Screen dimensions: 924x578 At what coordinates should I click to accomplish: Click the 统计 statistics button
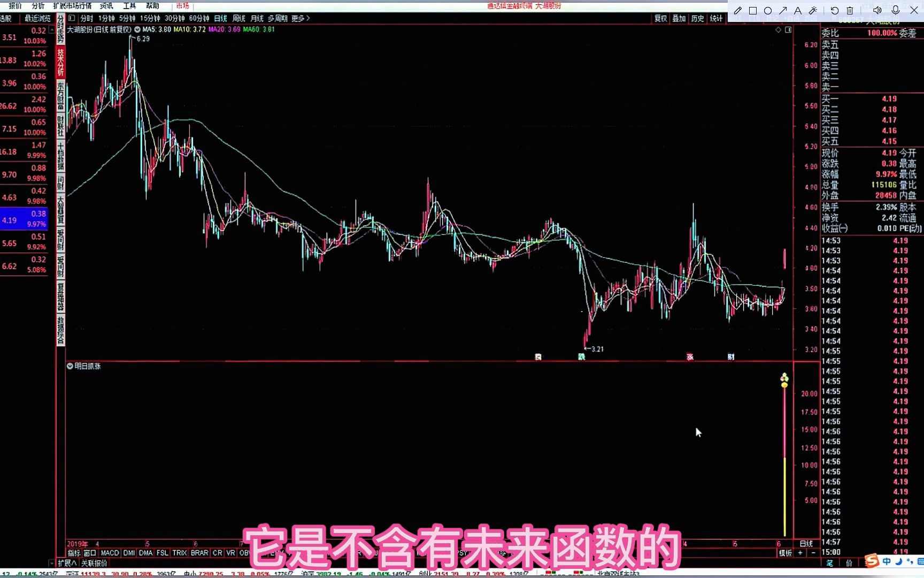pyautogui.click(x=716, y=18)
